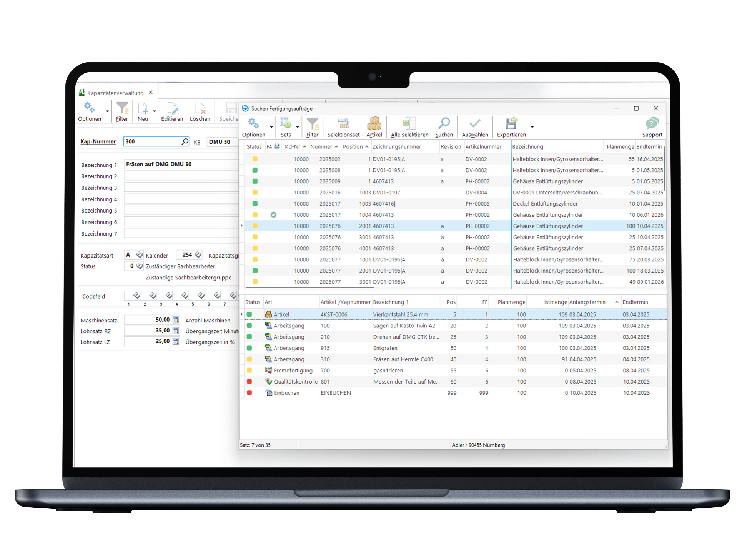The image size is (747, 560).
Task: Click the Kap-Nummer underlined label
Action: click(98, 141)
